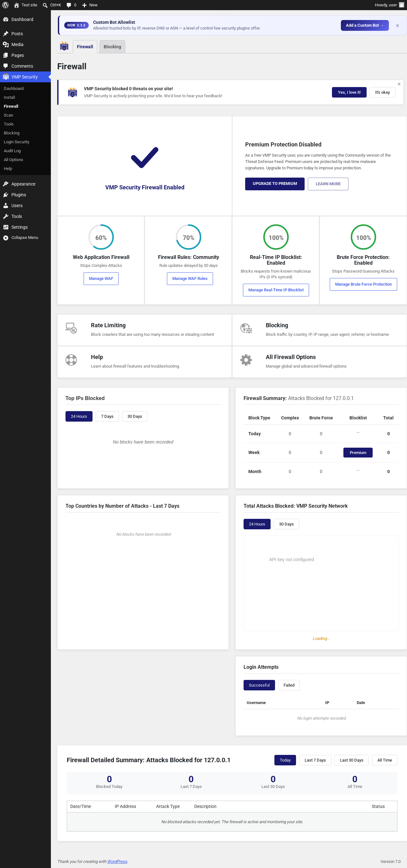Click Add a Custom Bot button

point(364,26)
